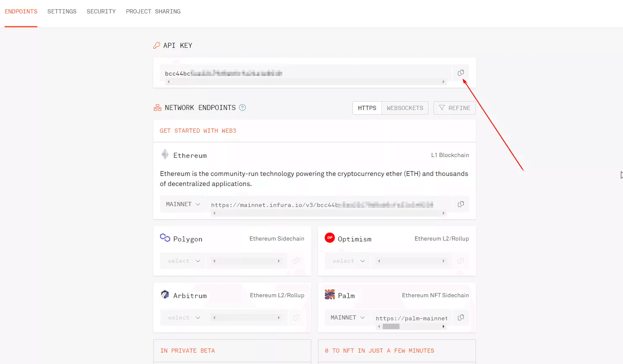This screenshot has width=623, height=364.
Task: Click Polygon's 'Ethereum Sidechain' label
Action: point(277,238)
